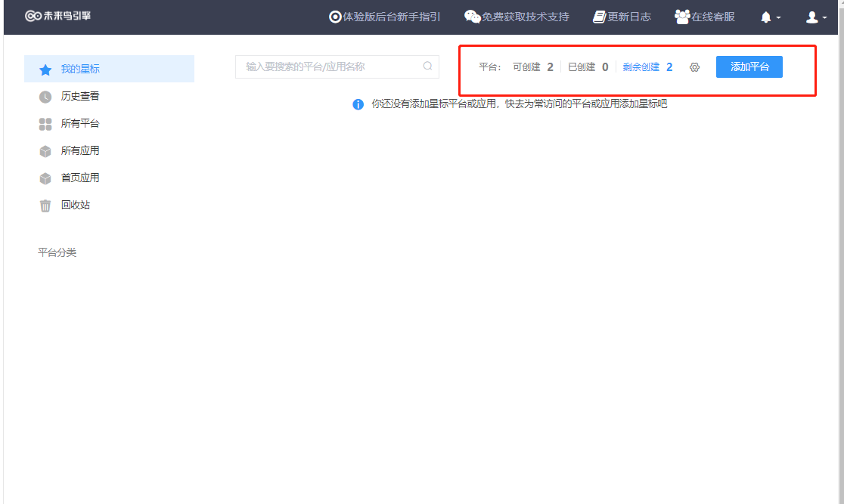Open 回收站 recycle bin
The height and width of the screenshot is (504, 844).
pos(109,205)
